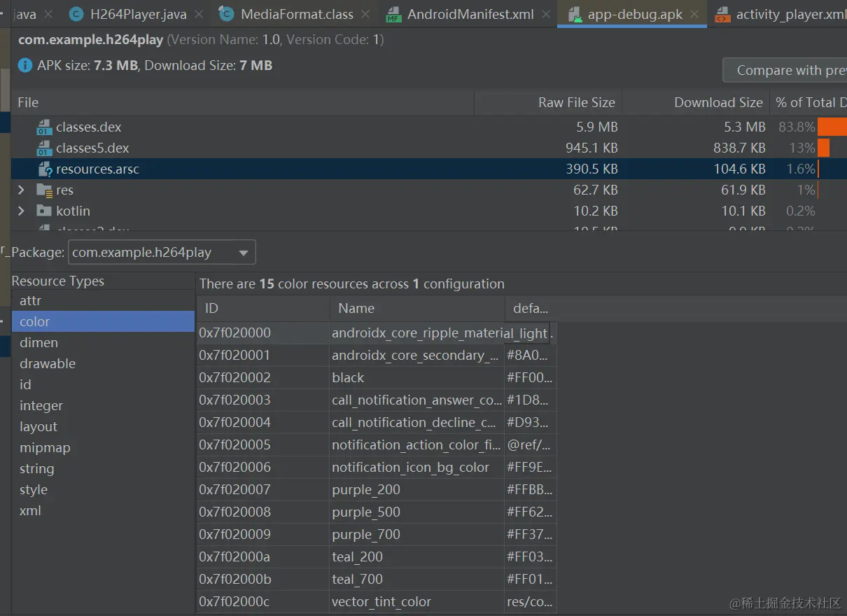Select color resource type
The width and height of the screenshot is (847, 616).
pos(103,322)
